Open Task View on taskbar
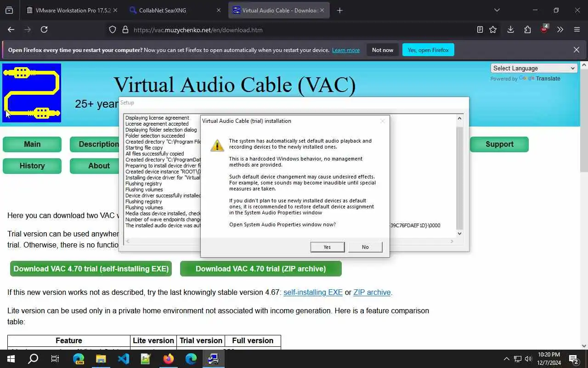This screenshot has height=368, width=588. coord(55,359)
